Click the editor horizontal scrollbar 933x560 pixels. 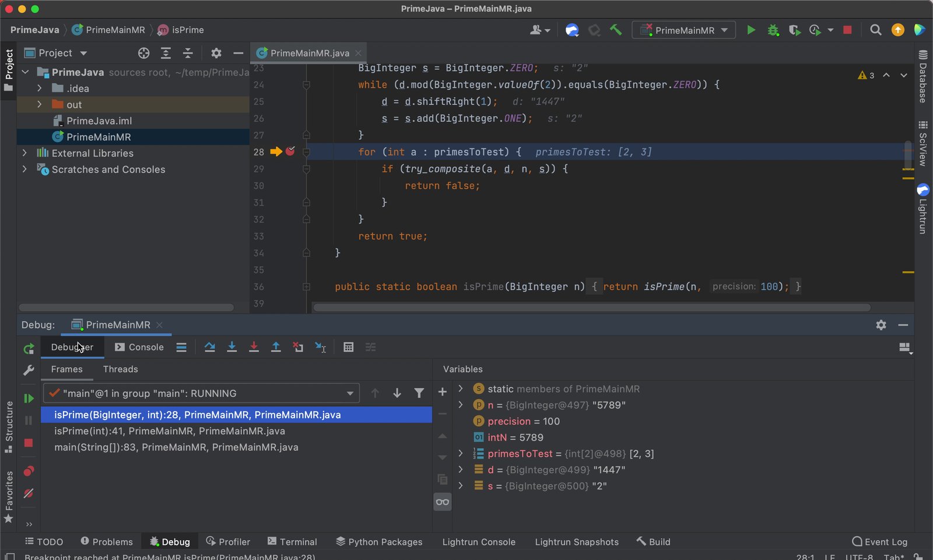pyautogui.click(x=591, y=307)
